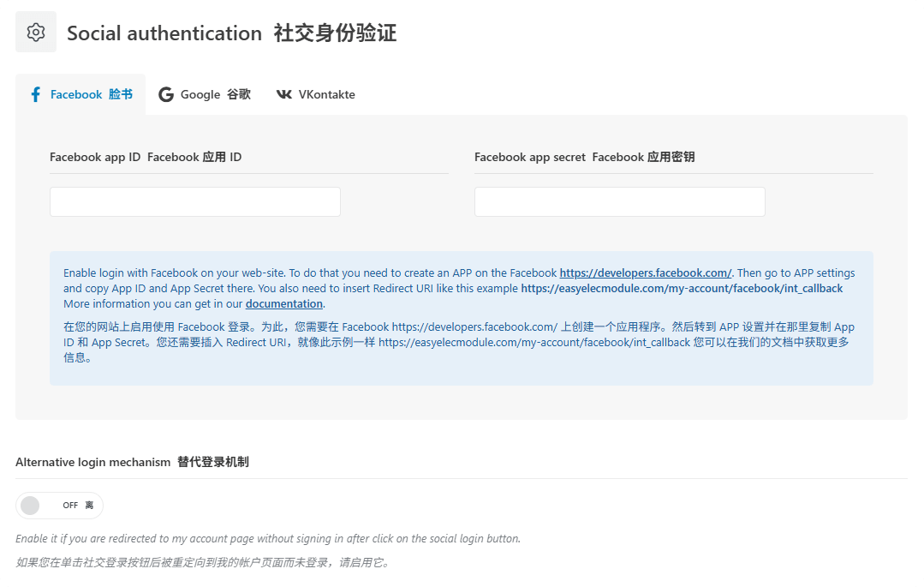
Task: Toggle the Alternative login mechanism switch
Action: [x=60, y=506]
